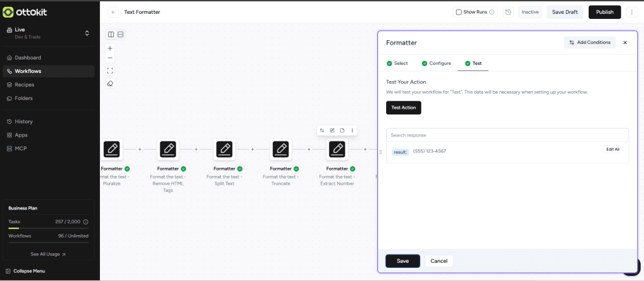Click the fit-to-screen canvas icon
644x281 pixels.
(110, 70)
